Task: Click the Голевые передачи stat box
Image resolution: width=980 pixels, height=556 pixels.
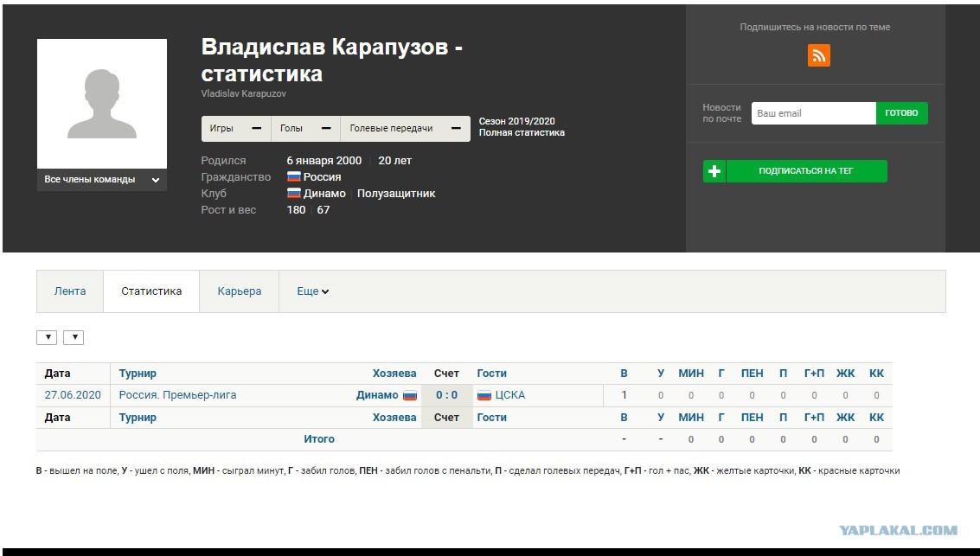Action: (406, 129)
